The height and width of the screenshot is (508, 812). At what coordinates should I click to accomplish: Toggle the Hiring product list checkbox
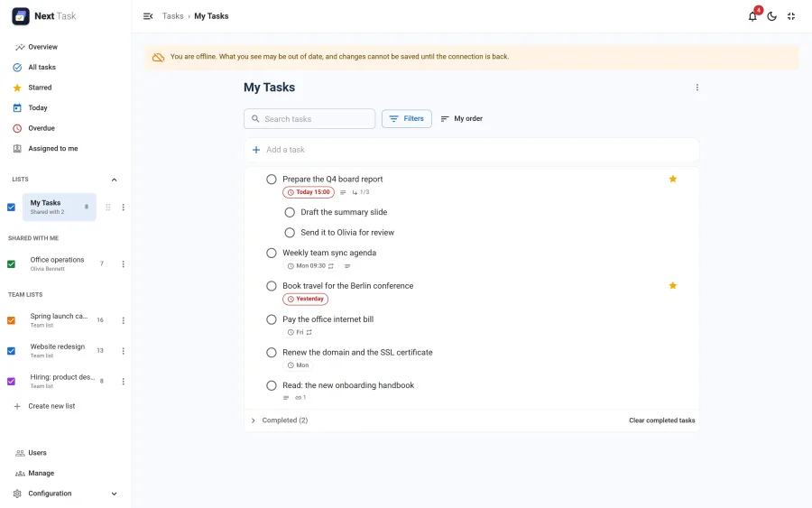[11, 381]
